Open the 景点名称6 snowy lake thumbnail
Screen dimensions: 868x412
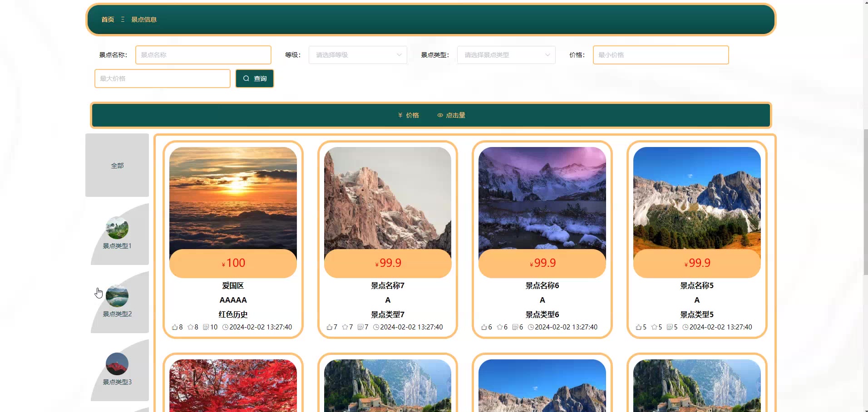pyautogui.click(x=542, y=198)
